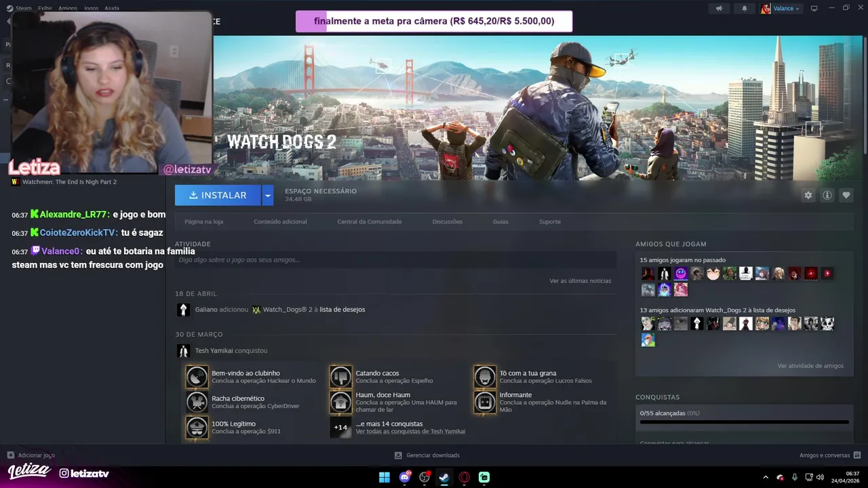Screen dimensions: 868x488
Task: Click the Steam taskbar icon
Action: (444, 477)
